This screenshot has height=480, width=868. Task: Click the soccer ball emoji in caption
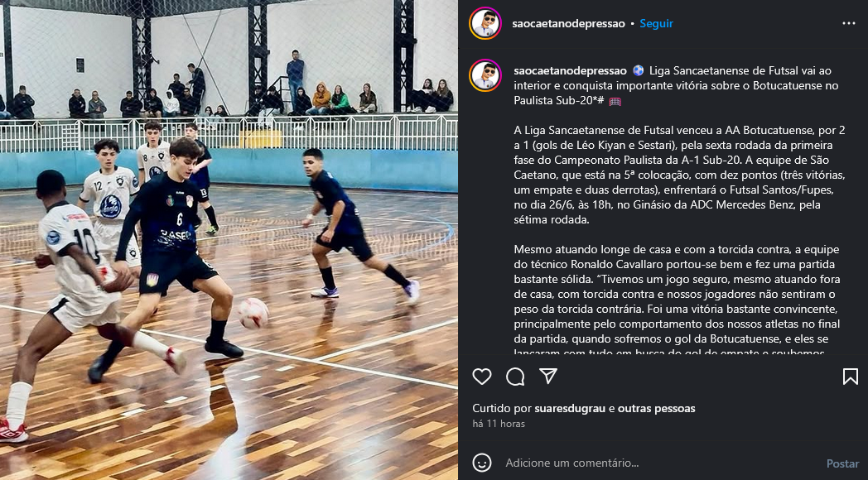tap(639, 71)
